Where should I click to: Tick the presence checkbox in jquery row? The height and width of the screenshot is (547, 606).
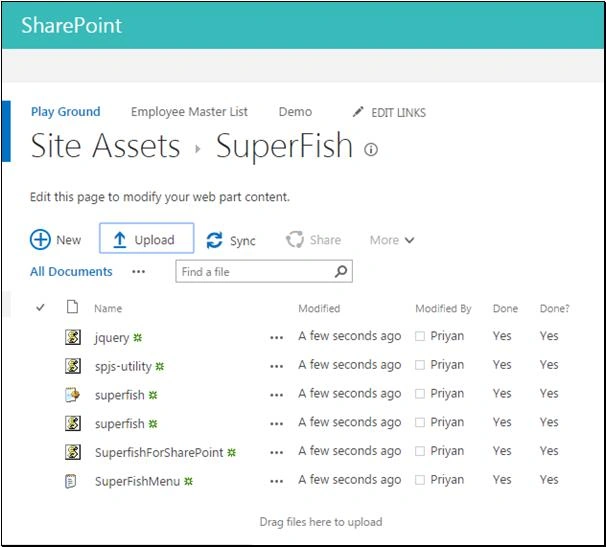420,336
